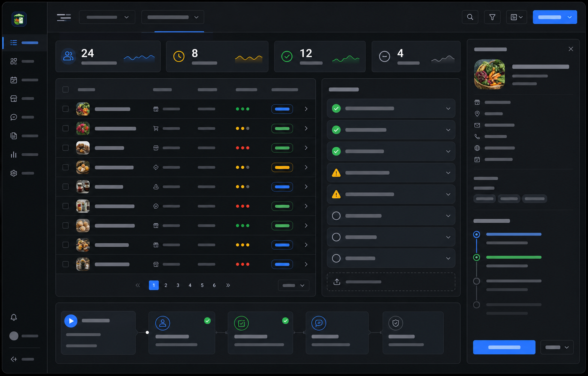Screen dimensions: 588x376
Task: Open the search magnifier in top bar
Action: coord(470,17)
